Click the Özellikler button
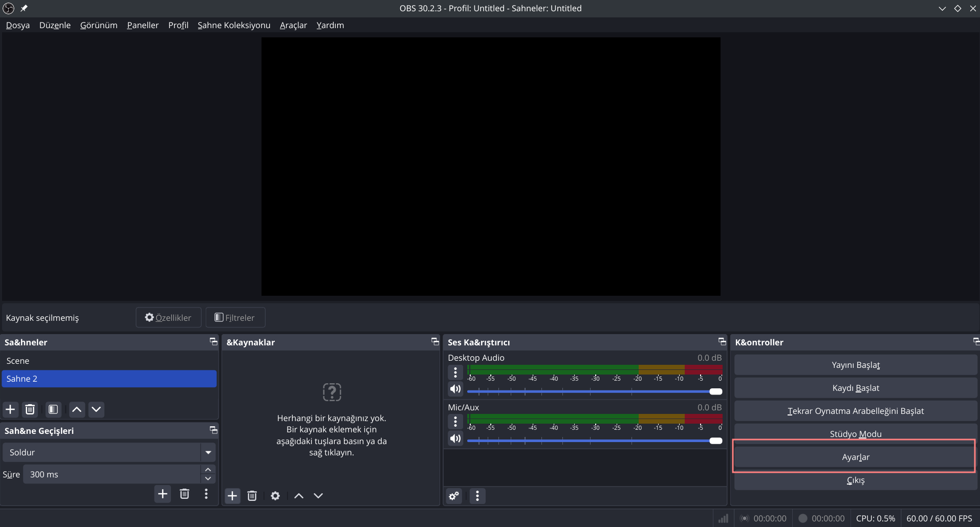Screen dimensions: 980x527 (x=168, y=317)
